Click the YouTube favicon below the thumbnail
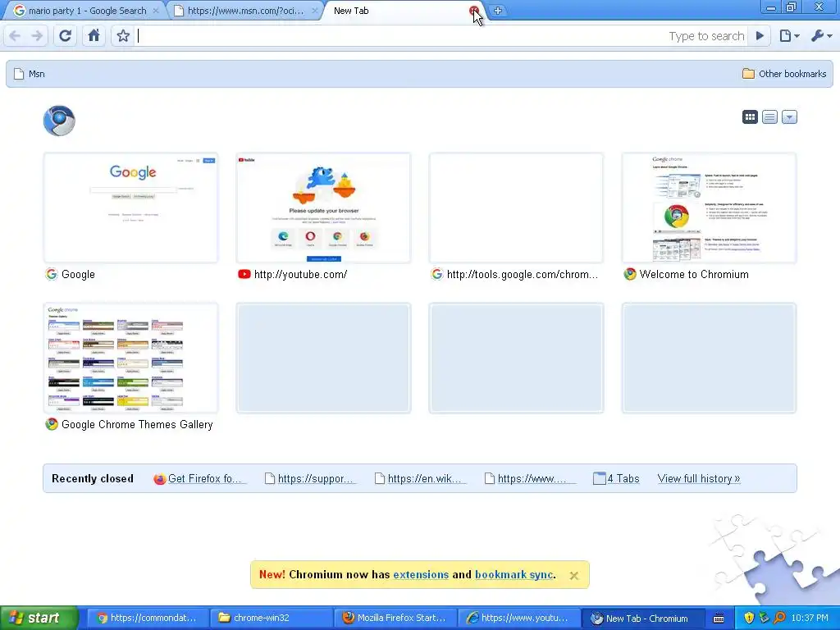 244,274
